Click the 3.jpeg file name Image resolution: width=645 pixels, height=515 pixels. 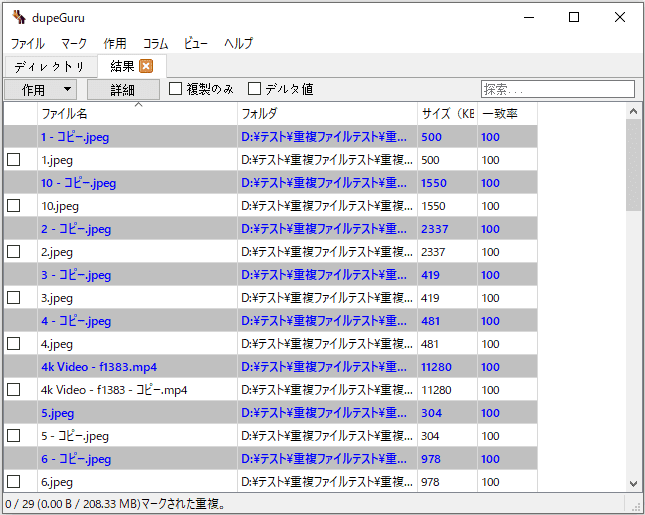(x=57, y=299)
